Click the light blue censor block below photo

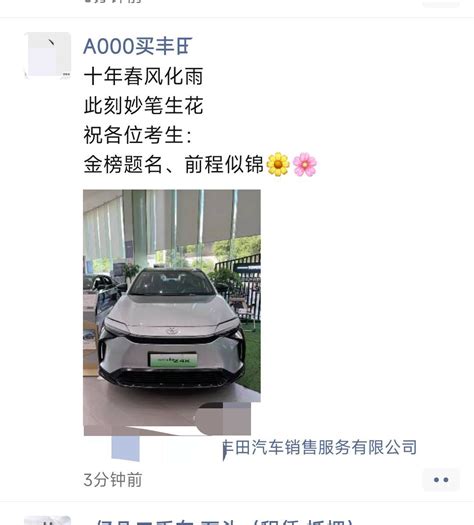click(x=125, y=448)
